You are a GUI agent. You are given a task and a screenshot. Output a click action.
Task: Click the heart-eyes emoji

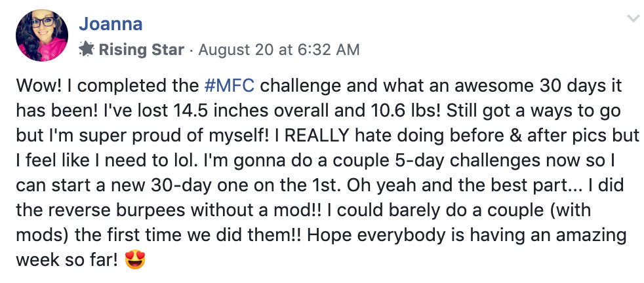135,260
